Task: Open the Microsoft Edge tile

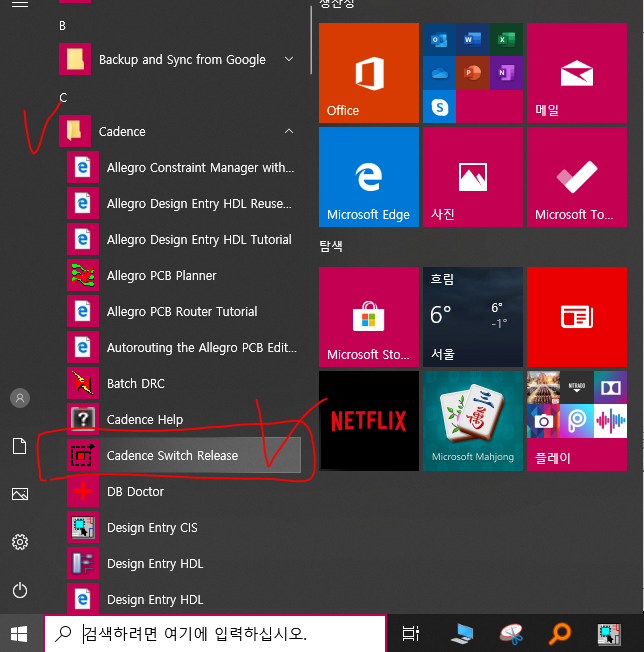Action: 369,177
